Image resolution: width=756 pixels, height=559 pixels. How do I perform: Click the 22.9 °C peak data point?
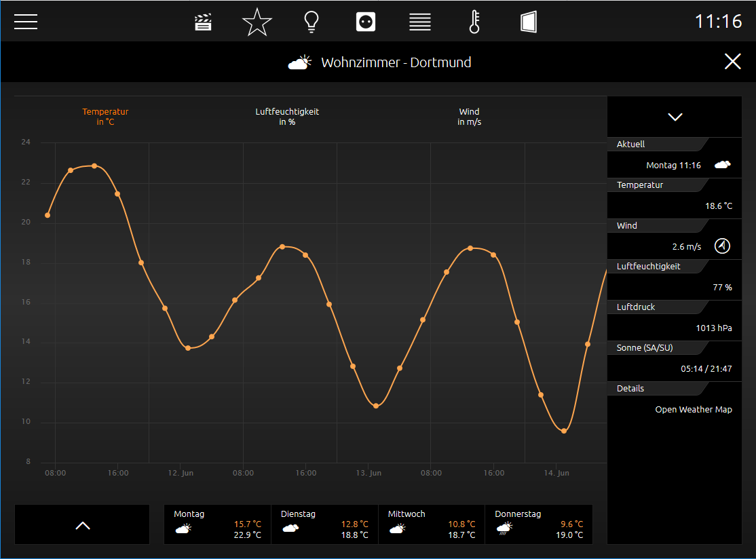click(x=94, y=166)
